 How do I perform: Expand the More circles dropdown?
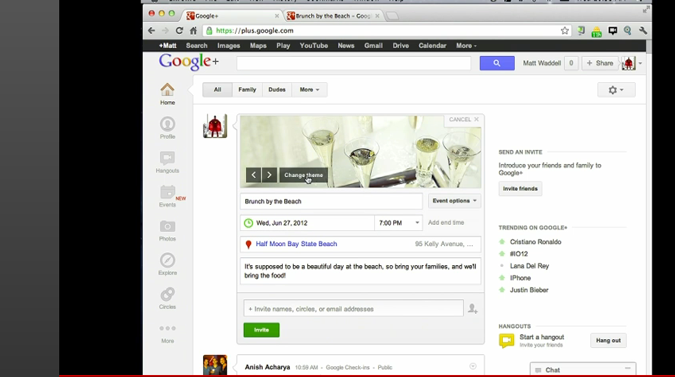(310, 90)
